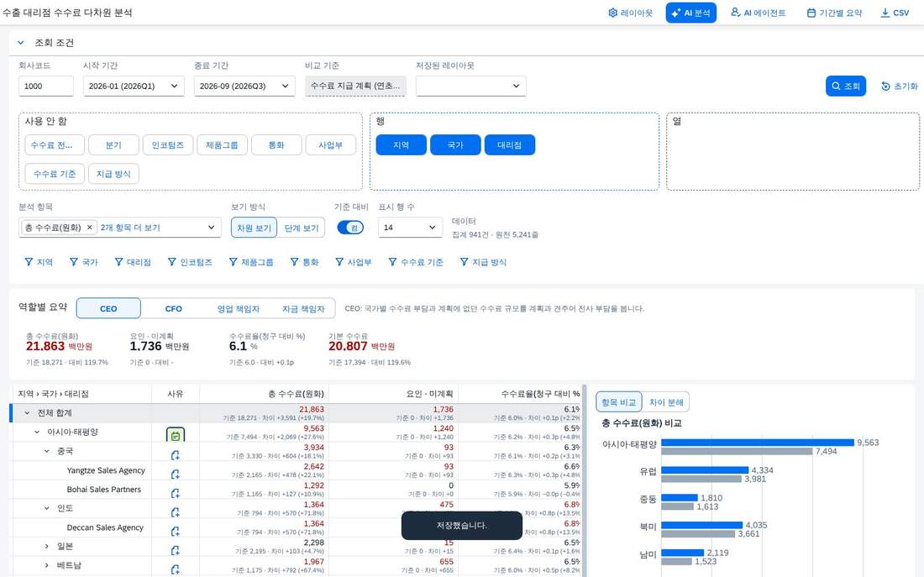The image size is (924, 577).
Task: Add reason note for Deccan Sales Agency
Action: (176, 531)
